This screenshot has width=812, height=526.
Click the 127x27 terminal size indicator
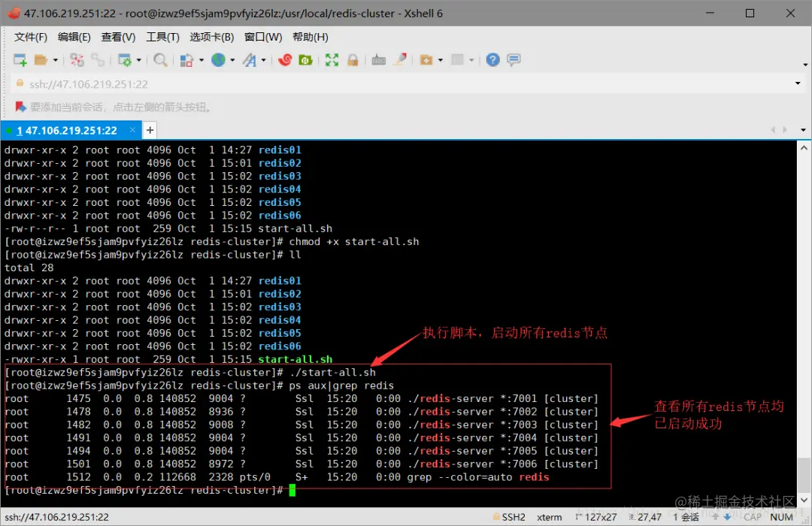tap(595, 517)
